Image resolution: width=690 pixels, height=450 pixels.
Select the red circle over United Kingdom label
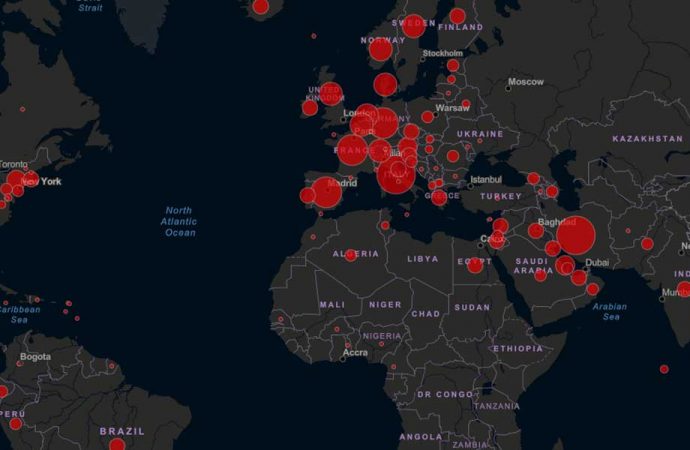coord(330,94)
